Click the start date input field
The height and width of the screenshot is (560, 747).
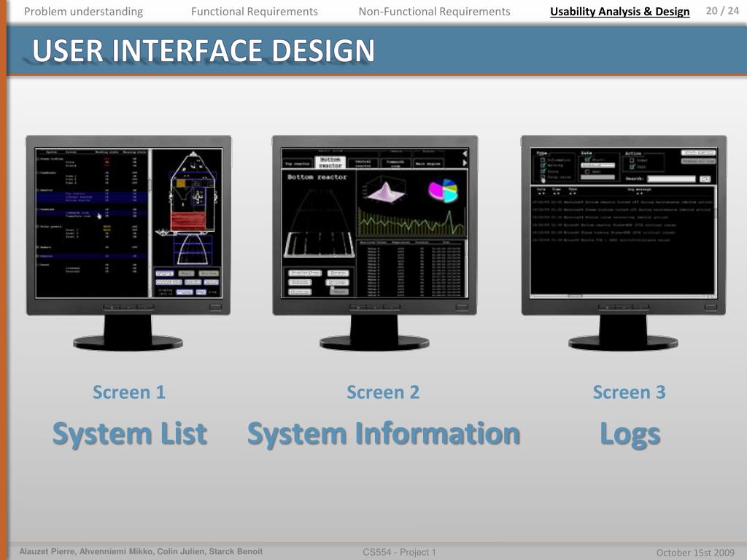point(598,166)
